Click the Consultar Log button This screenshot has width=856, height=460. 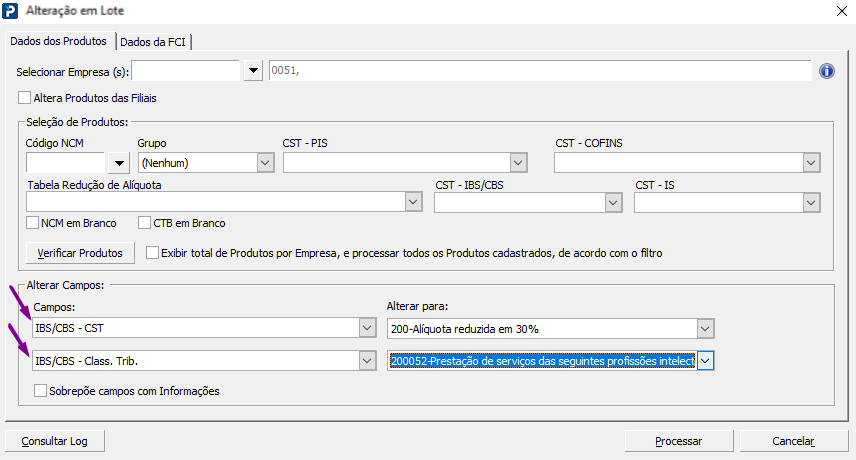[55, 441]
